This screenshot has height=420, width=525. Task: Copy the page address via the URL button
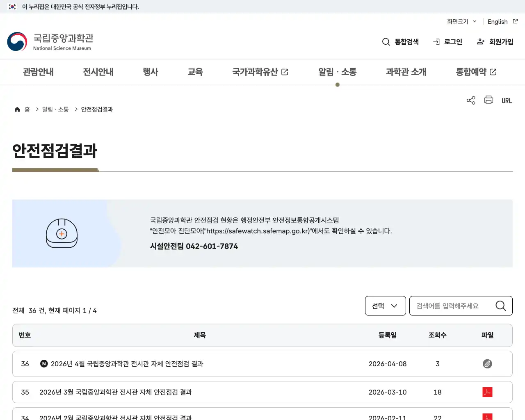pos(507,100)
